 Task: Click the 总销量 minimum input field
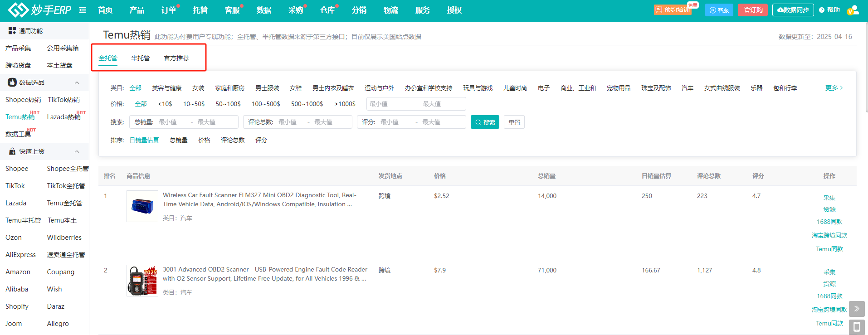tap(172, 122)
